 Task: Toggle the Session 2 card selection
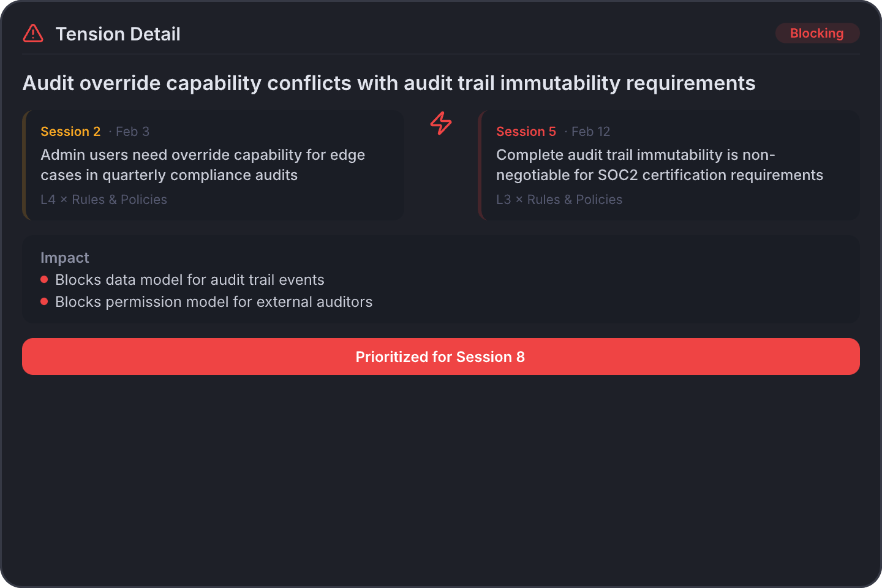pyautogui.click(x=213, y=165)
